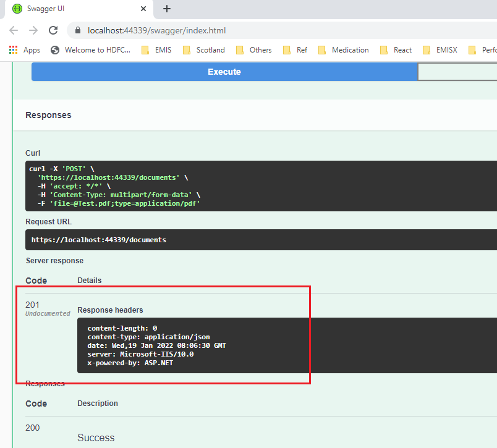
Task: Open the Others bookmarks folder
Action: [254, 50]
